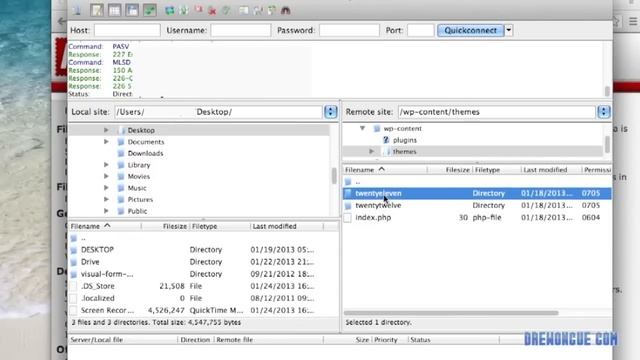The height and width of the screenshot is (360, 640).
Task: Click horizontal scrollbar under remote file list
Action: pyautogui.click(x=451, y=313)
